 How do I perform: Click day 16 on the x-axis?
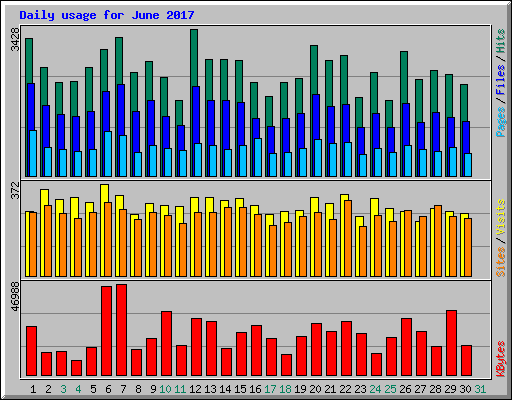coord(255,389)
